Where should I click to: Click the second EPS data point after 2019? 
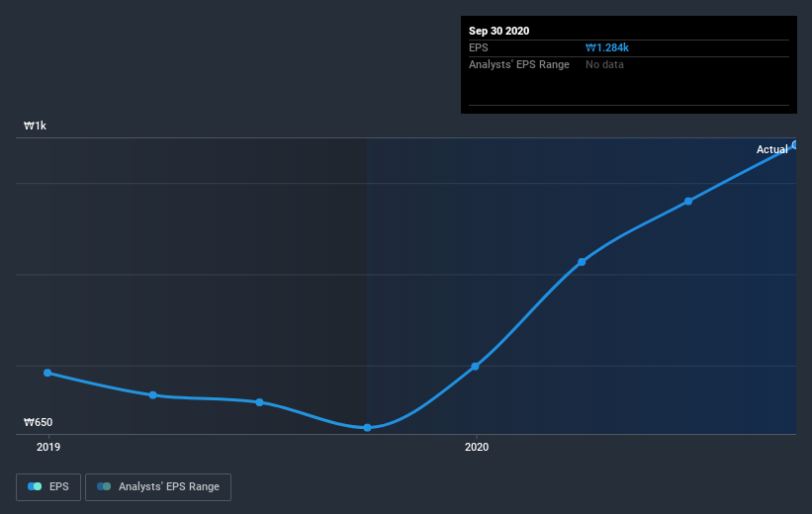(152, 395)
